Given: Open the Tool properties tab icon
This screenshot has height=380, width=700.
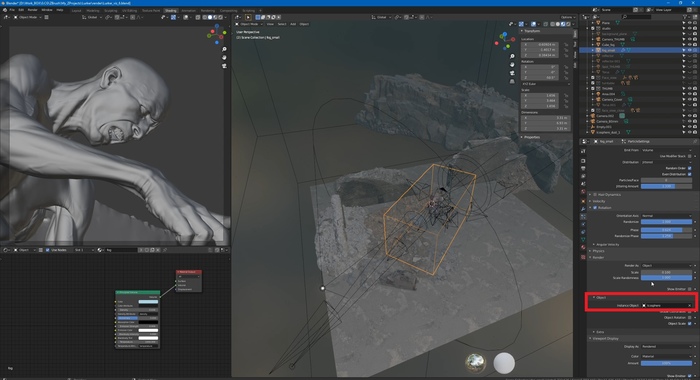Looking at the screenshot, I should pos(583,151).
